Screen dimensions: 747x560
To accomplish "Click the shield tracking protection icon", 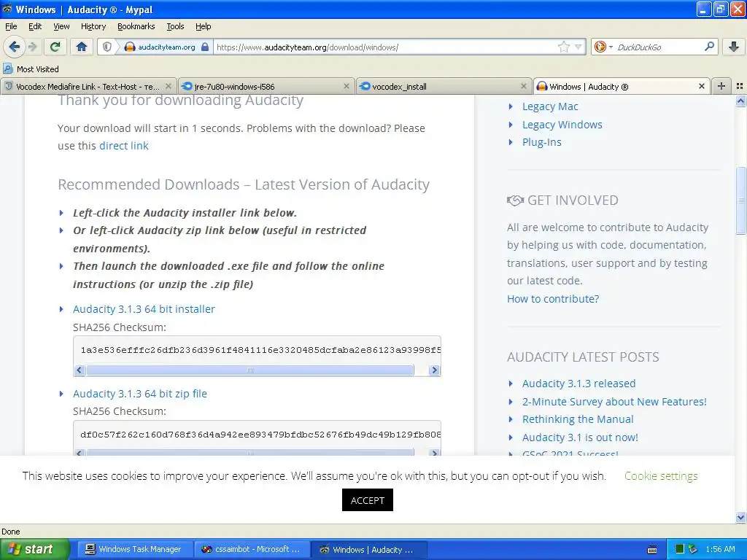I will tap(107, 47).
